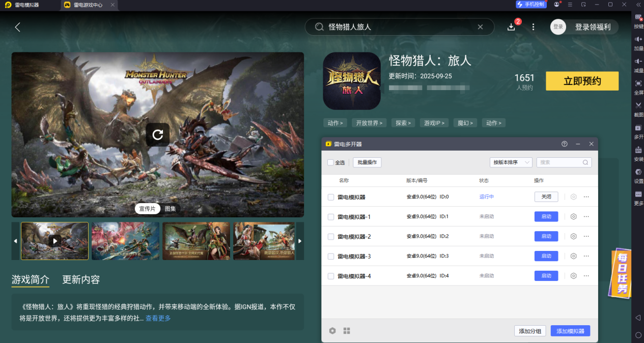Image resolution: width=644 pixels, height=343 pixels.
Task: Select the 图集 gallery tab
Action: pos(170,209)
